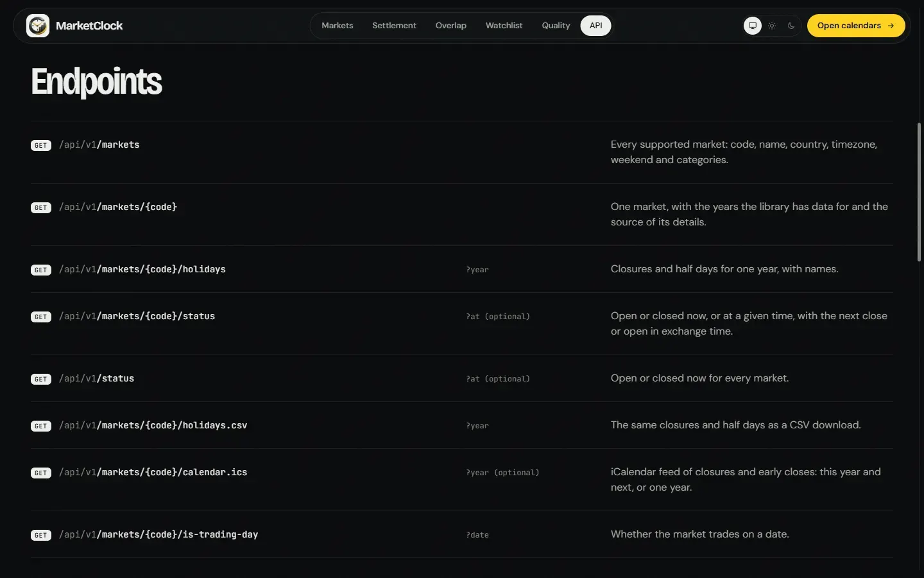The width and height of the screenshot is (924, 578).
Task: Open the Watchlist nav item
Action: point(504,26)
